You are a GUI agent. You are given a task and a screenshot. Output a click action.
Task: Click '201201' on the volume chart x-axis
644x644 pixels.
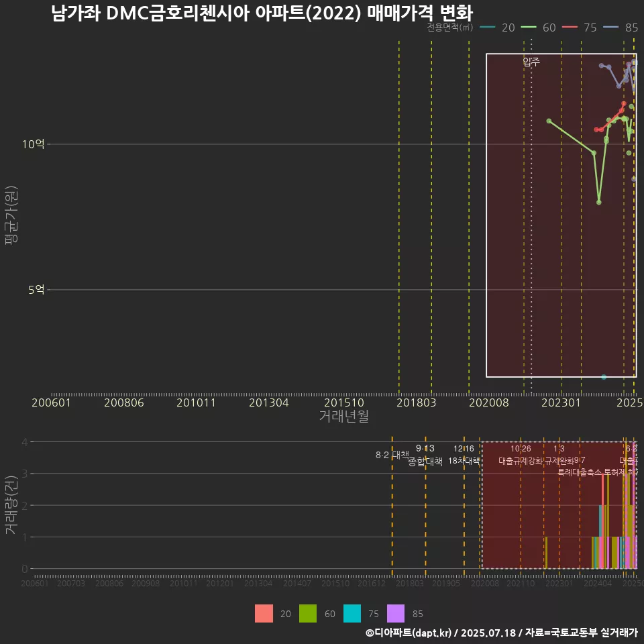point(220,583)
